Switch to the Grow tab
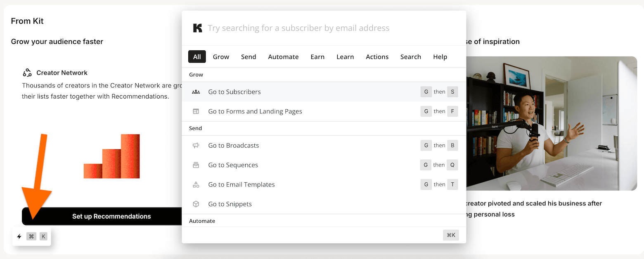 point(221,57)
